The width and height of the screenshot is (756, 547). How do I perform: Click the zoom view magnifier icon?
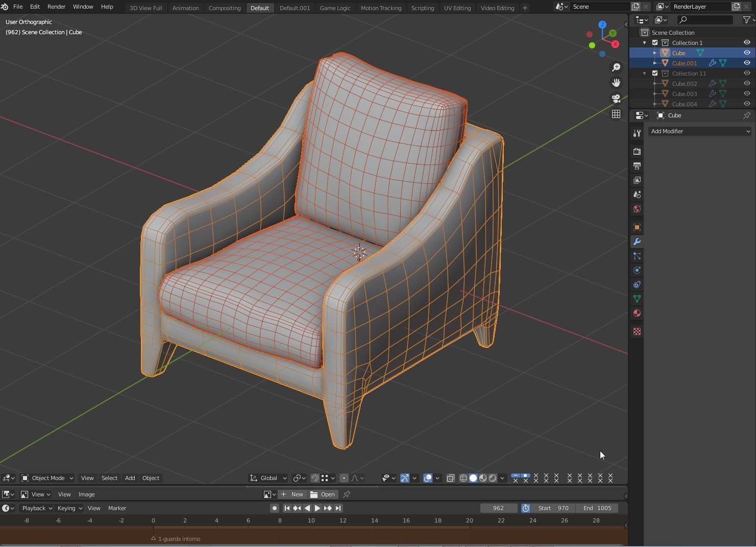(616, 67)
